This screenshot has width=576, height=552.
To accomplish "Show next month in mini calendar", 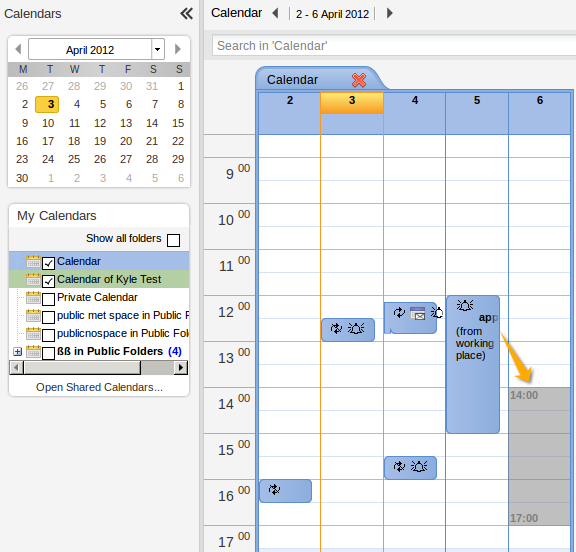I will coord(178,49).
